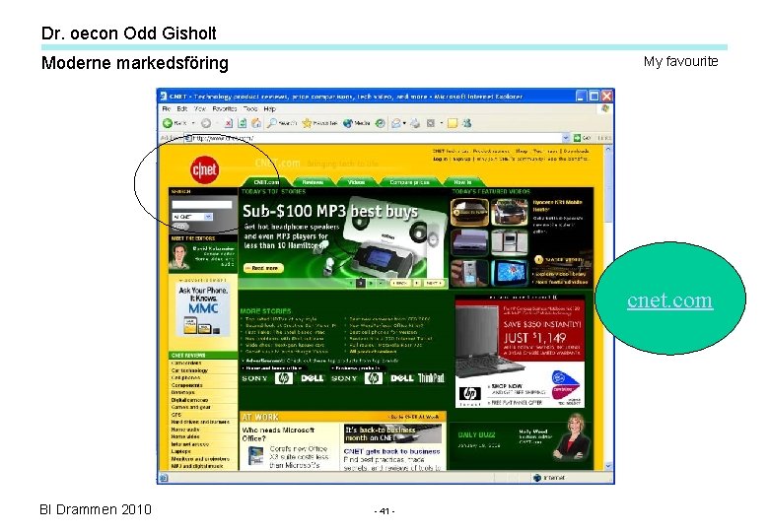Open the Car technology review category
Screen dimensions: 769x532
coord(189,370)
